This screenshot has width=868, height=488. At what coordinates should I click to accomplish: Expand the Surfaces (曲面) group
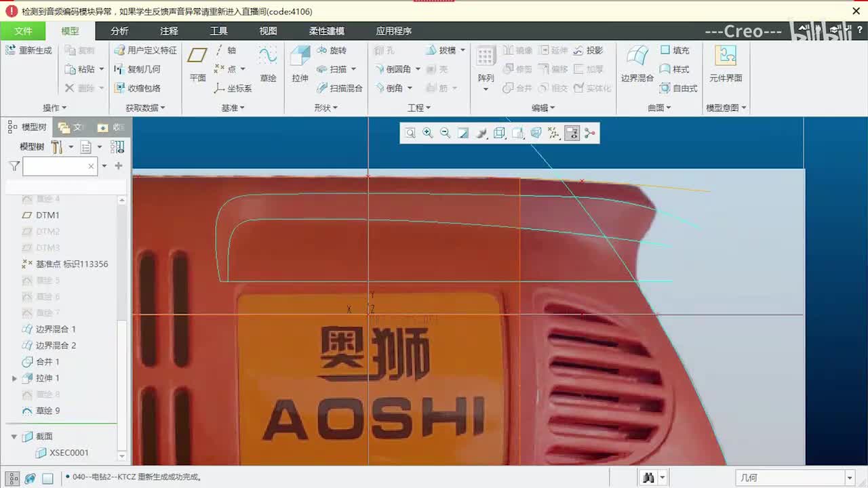pyautogui.click(x=659, y=108)
